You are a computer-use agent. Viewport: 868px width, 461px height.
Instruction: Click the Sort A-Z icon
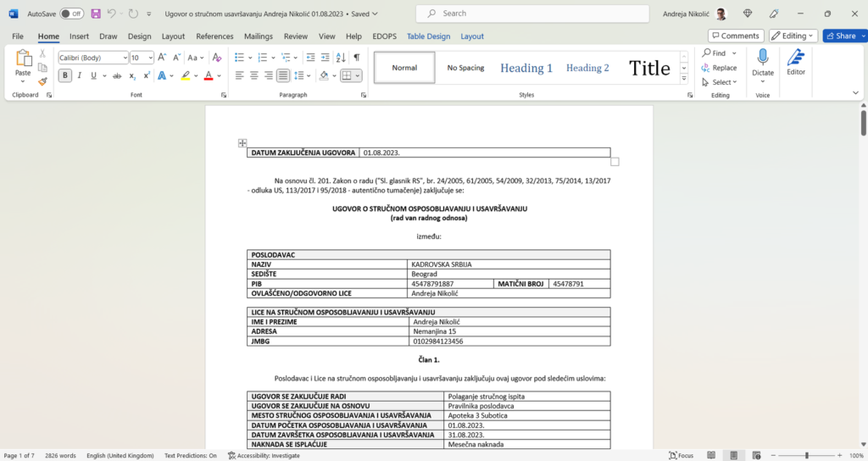tap(340, 58)
